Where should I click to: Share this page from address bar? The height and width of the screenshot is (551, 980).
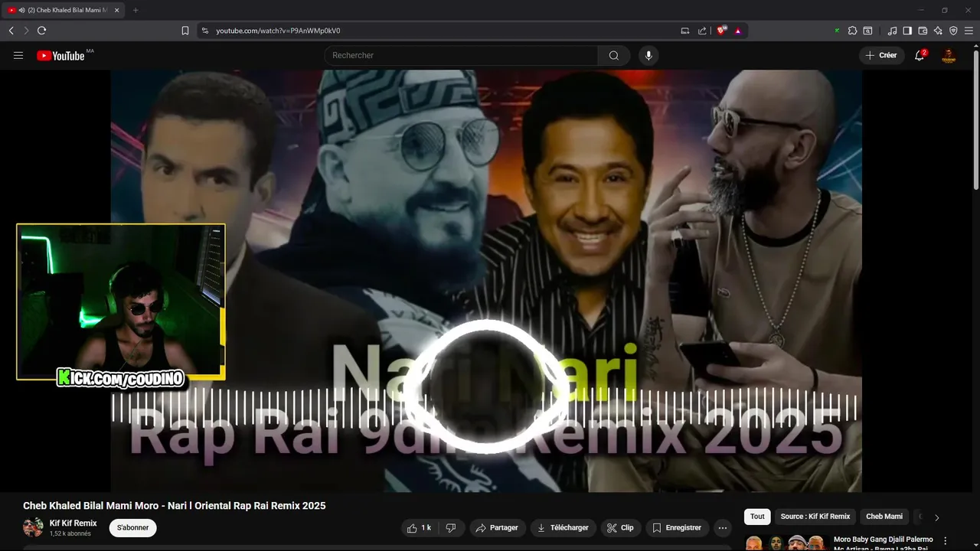pos(702,31)
